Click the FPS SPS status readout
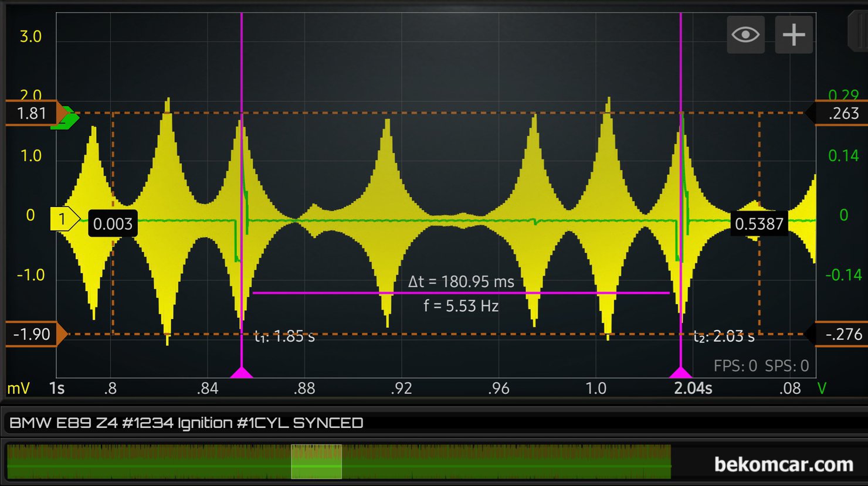Screen dimensions: 868x486 click(761, 366)
